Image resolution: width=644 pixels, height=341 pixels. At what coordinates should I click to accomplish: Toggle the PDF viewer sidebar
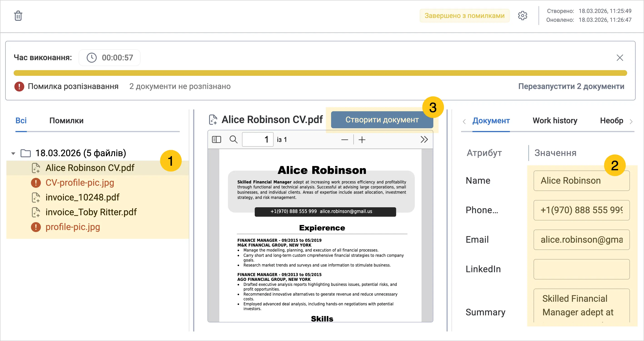pos(216,139)
